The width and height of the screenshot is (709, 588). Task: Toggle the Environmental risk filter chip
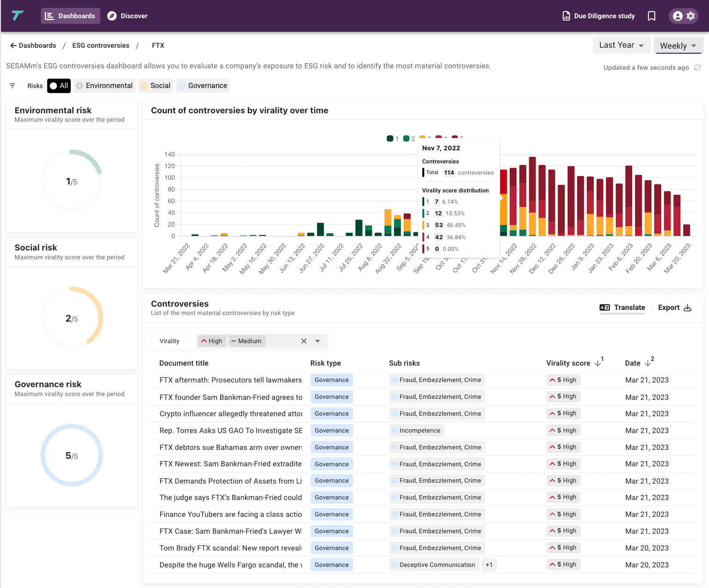pos(104,86)
